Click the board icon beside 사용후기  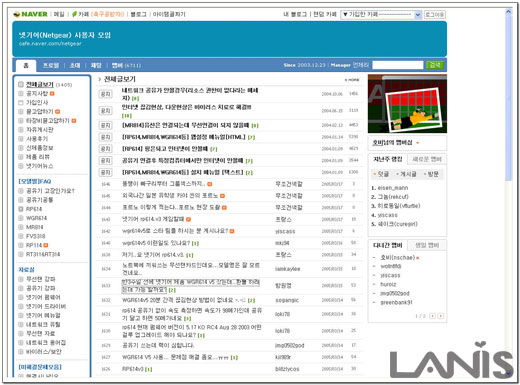[x=21, y=138]
